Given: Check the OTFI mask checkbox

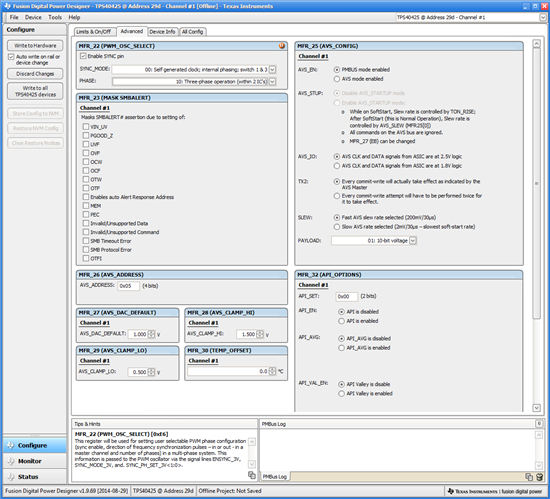Looking at the screenshot, I should pos(86,258).
